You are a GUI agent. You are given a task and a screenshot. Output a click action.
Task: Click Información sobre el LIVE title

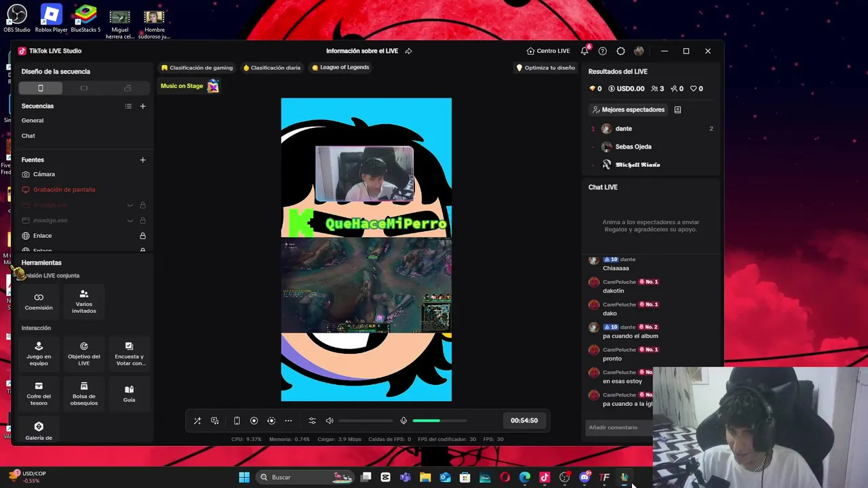[362, 51]
